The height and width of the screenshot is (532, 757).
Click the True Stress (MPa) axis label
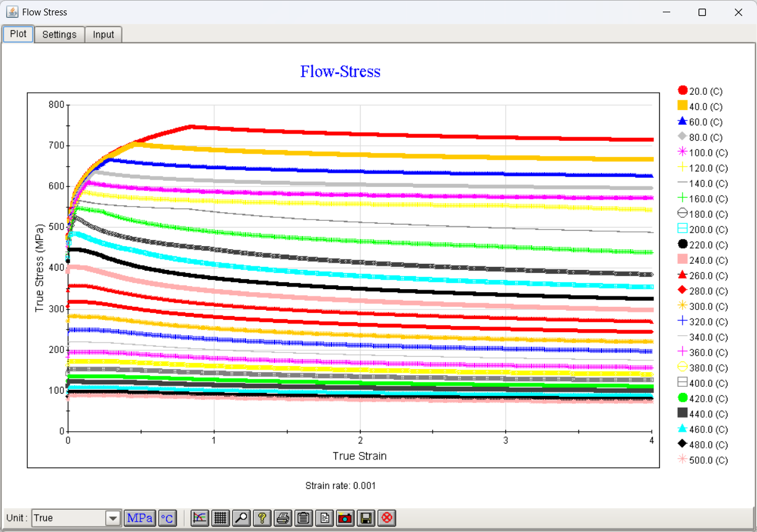tap(39, 268)
